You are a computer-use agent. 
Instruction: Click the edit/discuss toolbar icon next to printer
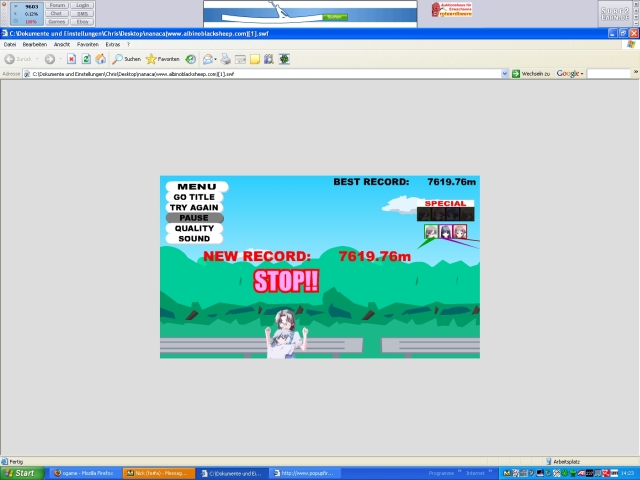(x=240, y=59)
